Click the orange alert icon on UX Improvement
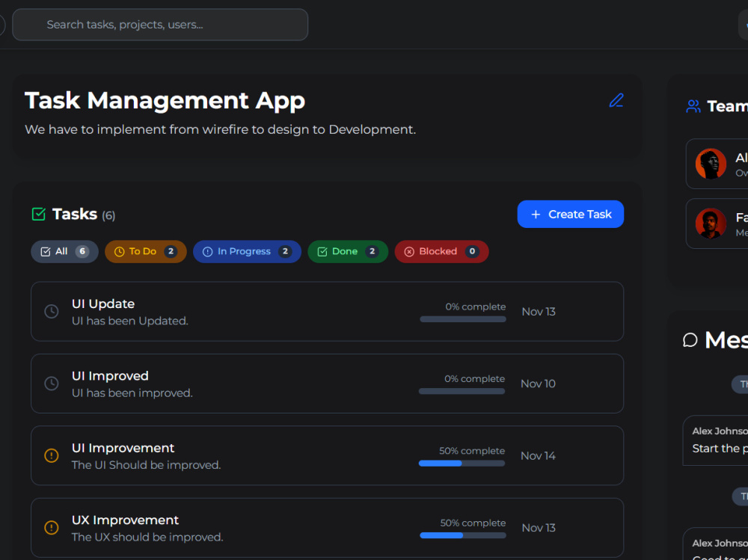This screenshot has width=748, height=560. point(52,528)
